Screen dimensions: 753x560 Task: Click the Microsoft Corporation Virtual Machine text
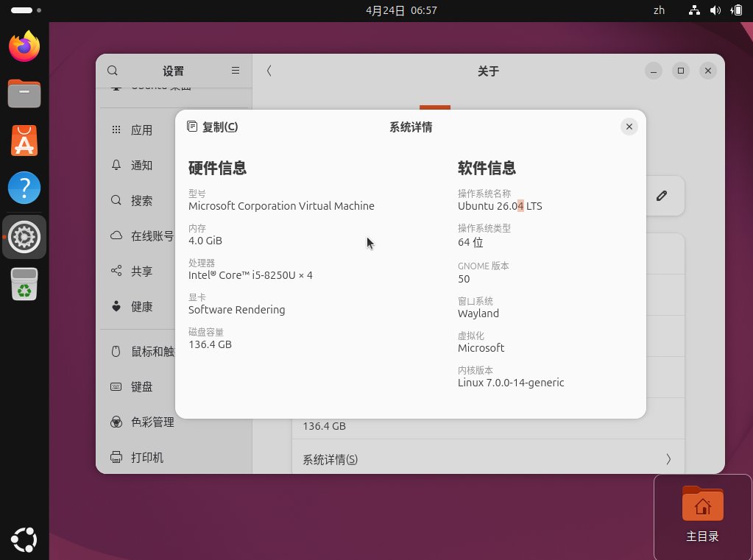(x=281, y=206)
